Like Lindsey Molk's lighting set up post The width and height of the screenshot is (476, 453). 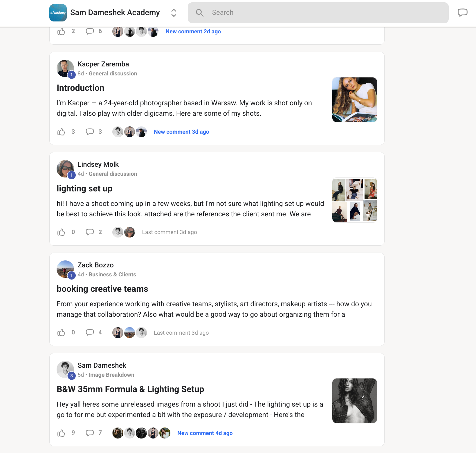pyautogui.click(x=61, y=232)
